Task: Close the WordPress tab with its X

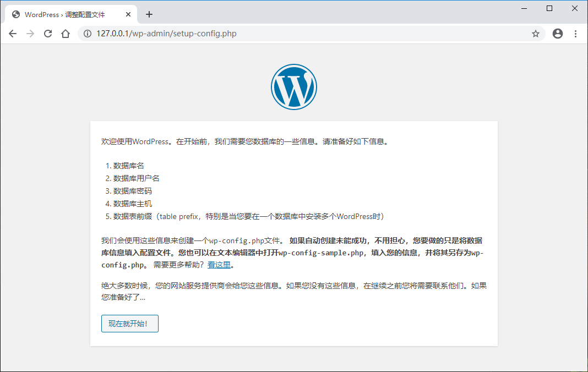Action: (x=128, y=14)
